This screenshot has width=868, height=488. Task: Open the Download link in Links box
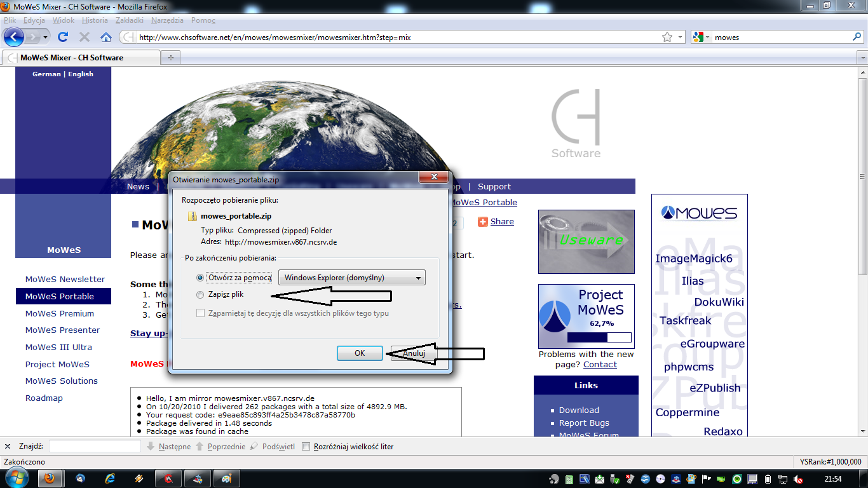pyautogui.click(x=579, y=410)
